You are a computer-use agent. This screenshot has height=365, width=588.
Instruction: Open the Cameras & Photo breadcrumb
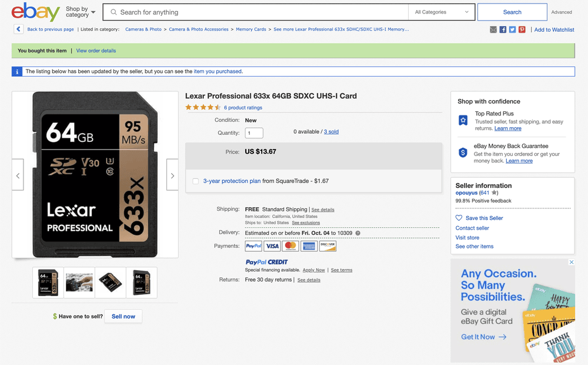point(143,29)
